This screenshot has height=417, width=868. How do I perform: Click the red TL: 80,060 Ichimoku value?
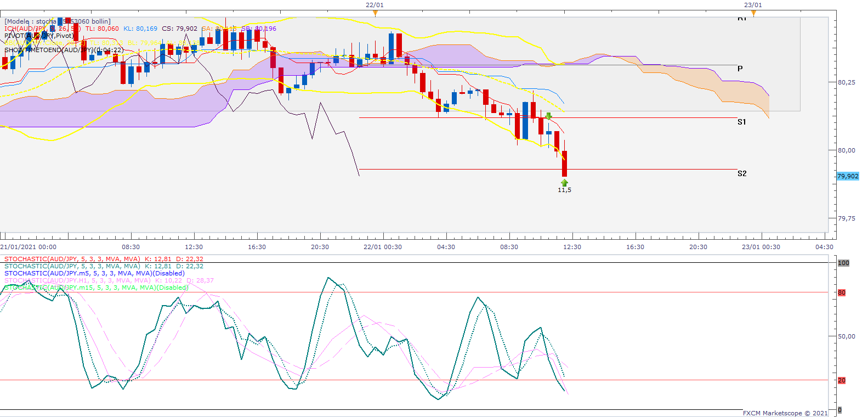click(102, 29)
